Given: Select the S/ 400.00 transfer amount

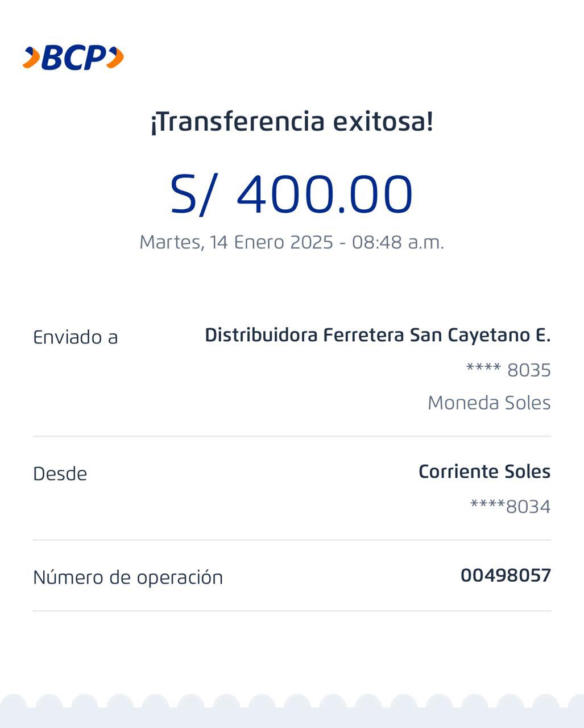Looking at the screenshot, I should (x=292, y=195).
